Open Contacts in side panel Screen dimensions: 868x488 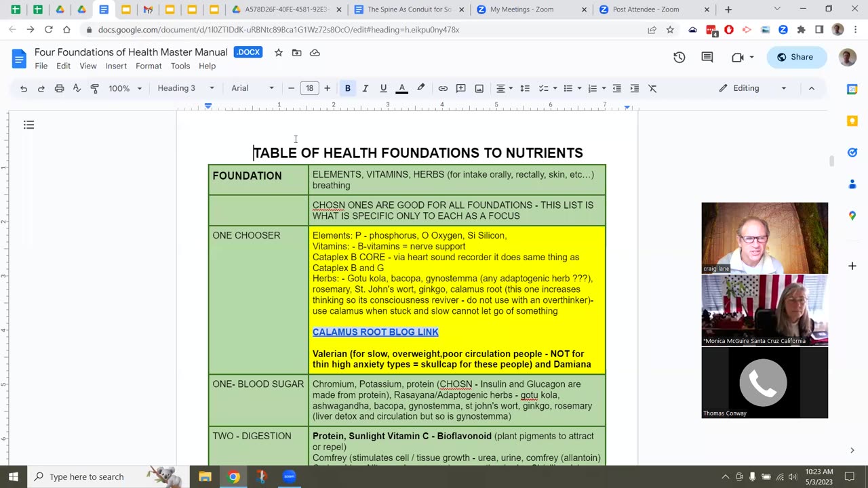[x=852, y=184]
